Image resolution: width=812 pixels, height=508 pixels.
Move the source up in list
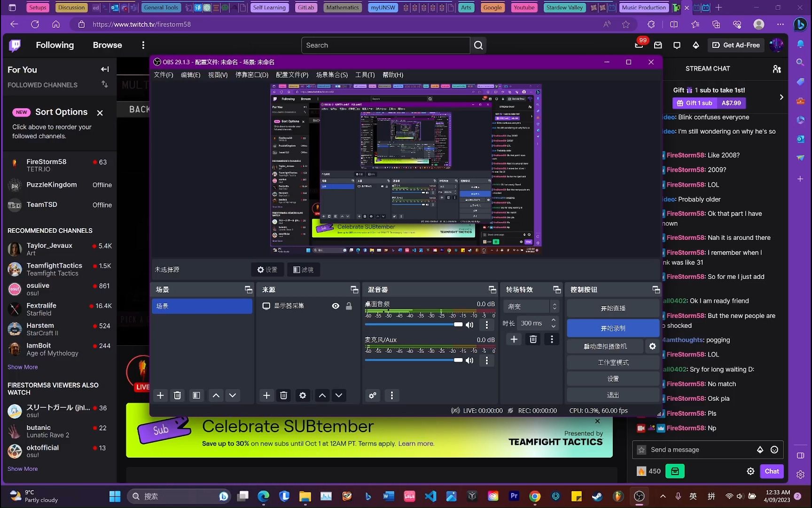point(322,396)
